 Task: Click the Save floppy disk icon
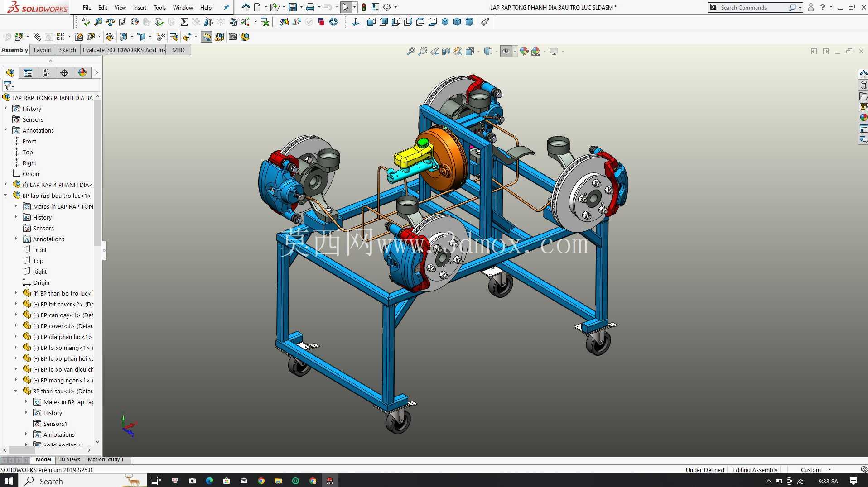[x=293, y=7]
